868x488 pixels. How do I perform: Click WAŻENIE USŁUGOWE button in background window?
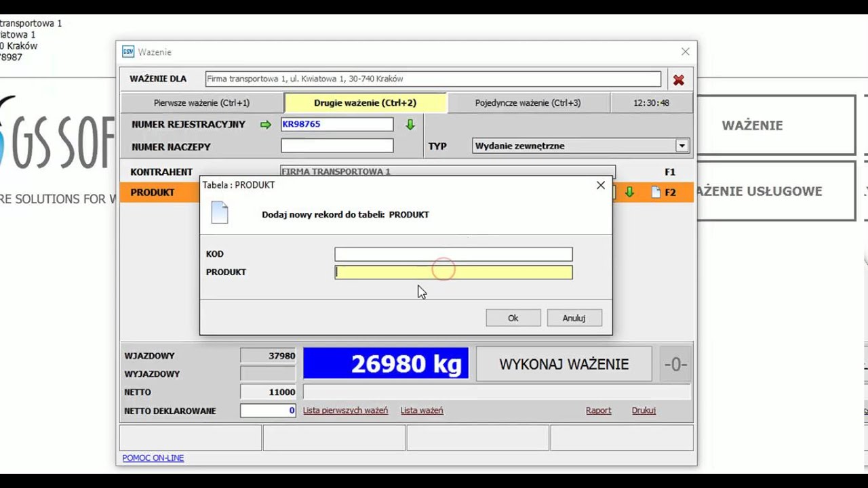pos(776,191)
